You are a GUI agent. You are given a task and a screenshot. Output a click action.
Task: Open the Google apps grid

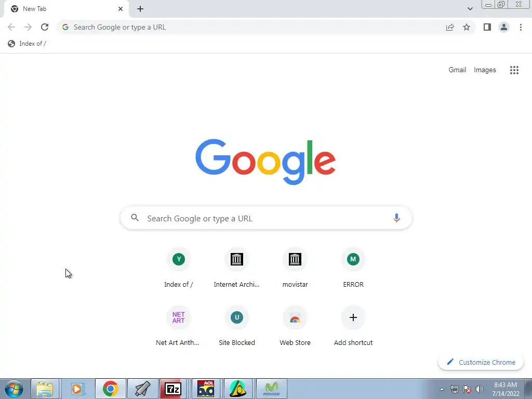tap(514, 70)
